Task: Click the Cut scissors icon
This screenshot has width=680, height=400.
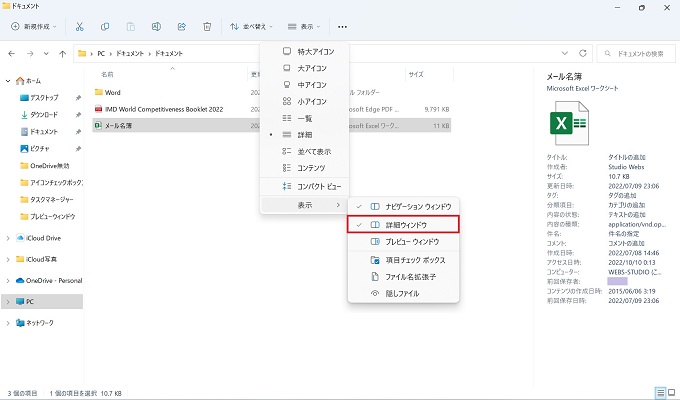Action: (79, 27)
